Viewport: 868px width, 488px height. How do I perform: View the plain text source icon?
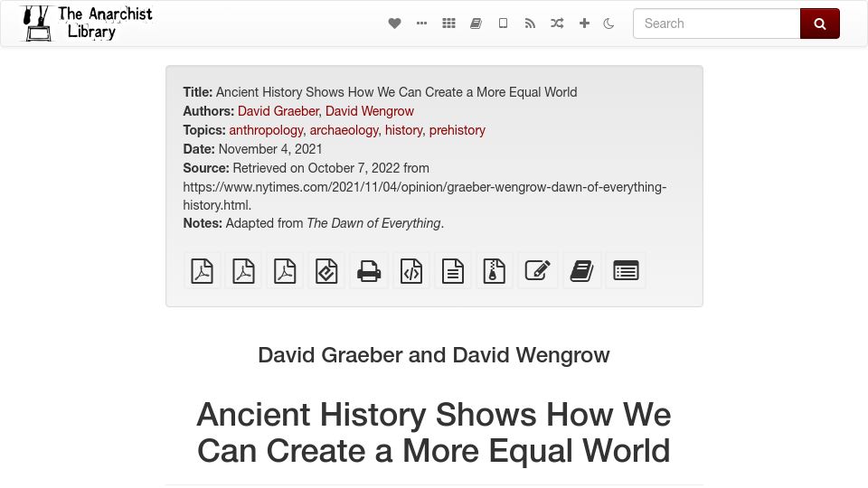[x=453, y=271]
